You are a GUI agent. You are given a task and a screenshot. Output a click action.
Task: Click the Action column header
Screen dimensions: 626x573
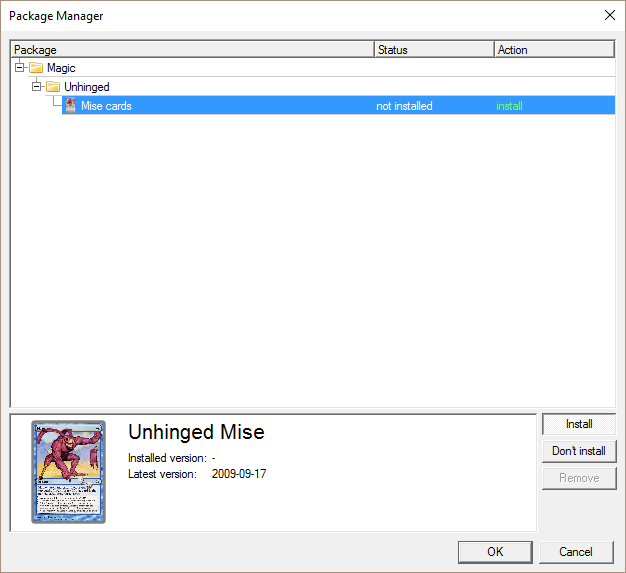point(554,50)
